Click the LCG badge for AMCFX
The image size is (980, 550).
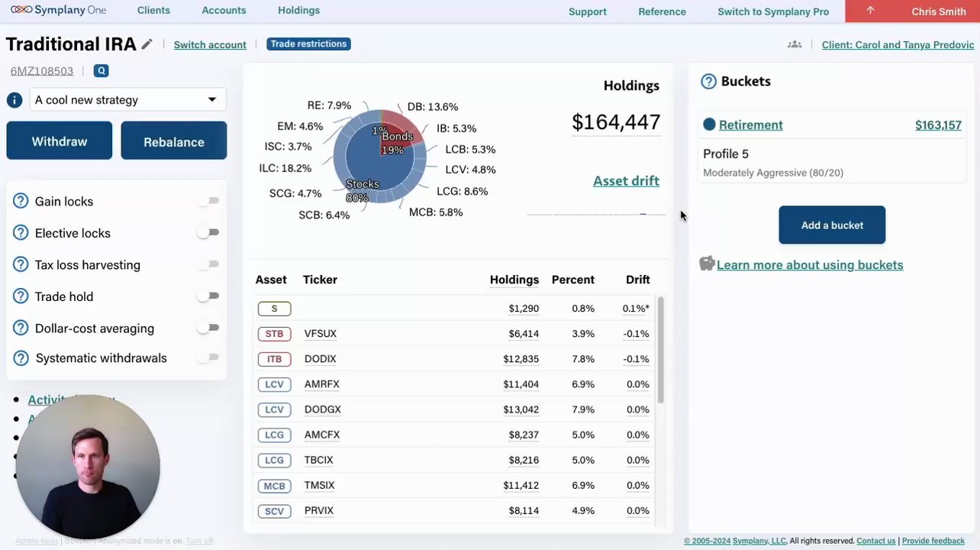tap(274, 435)
